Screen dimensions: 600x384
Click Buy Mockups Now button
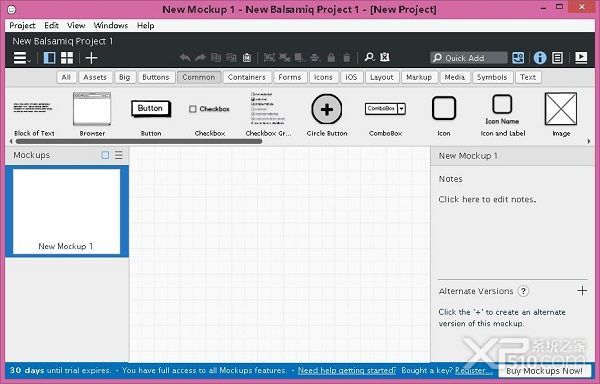click(x=545, y=371)
